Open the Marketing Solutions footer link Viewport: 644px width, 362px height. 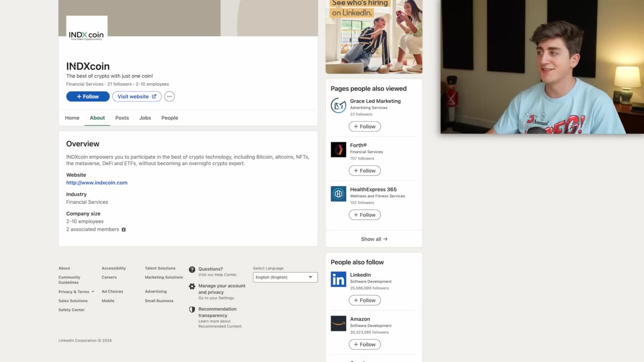pyautogui.click(x=164, y=278)
